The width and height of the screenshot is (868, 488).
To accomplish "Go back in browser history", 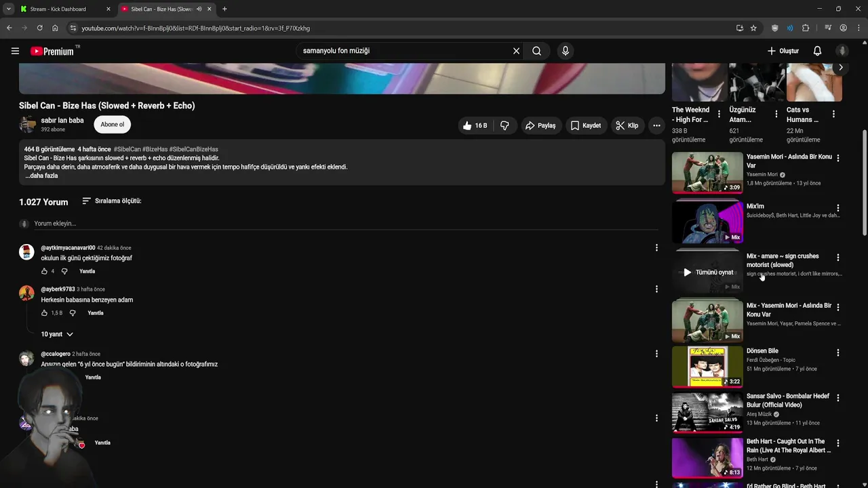I will click(x=9, y=28).
